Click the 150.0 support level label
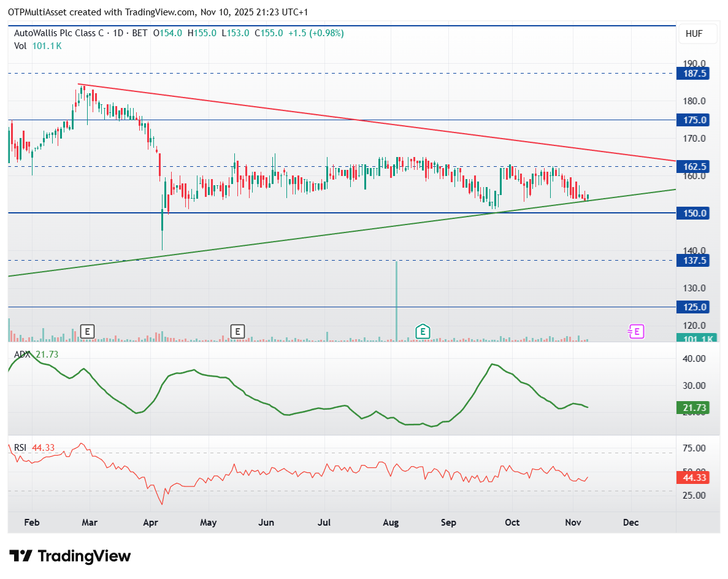 pyautogui.click(x=692, y=213)
